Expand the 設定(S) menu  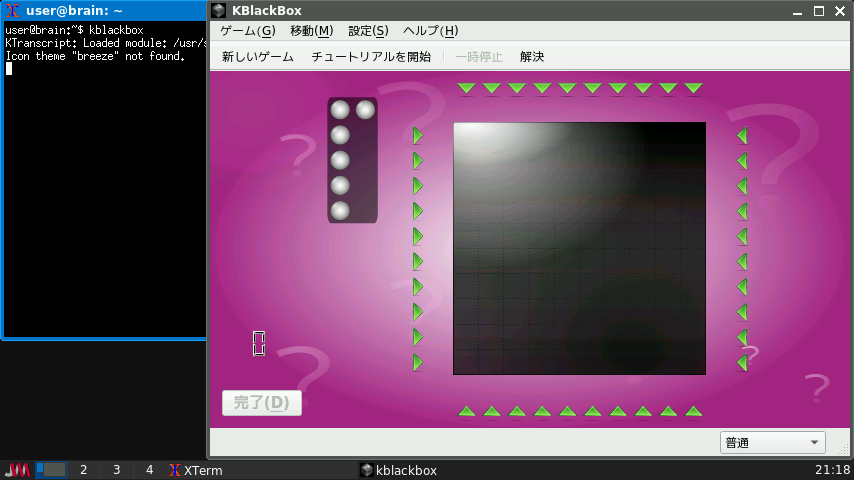(x=368, y=31)
